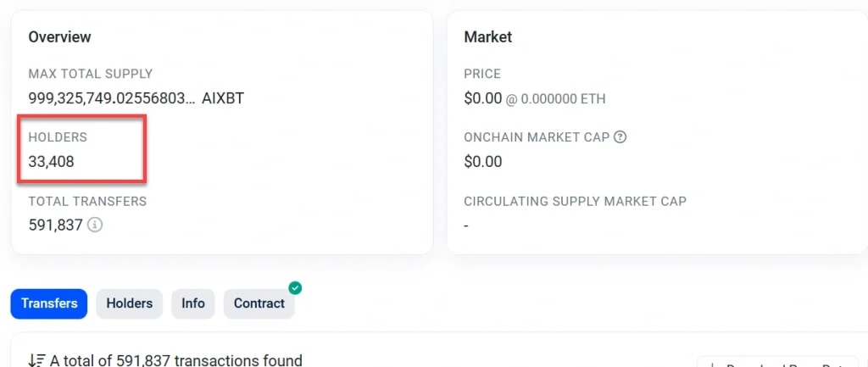Click the onchain market cap $0.00 value
The image size is (868, 367).
(x=483, y=161)
